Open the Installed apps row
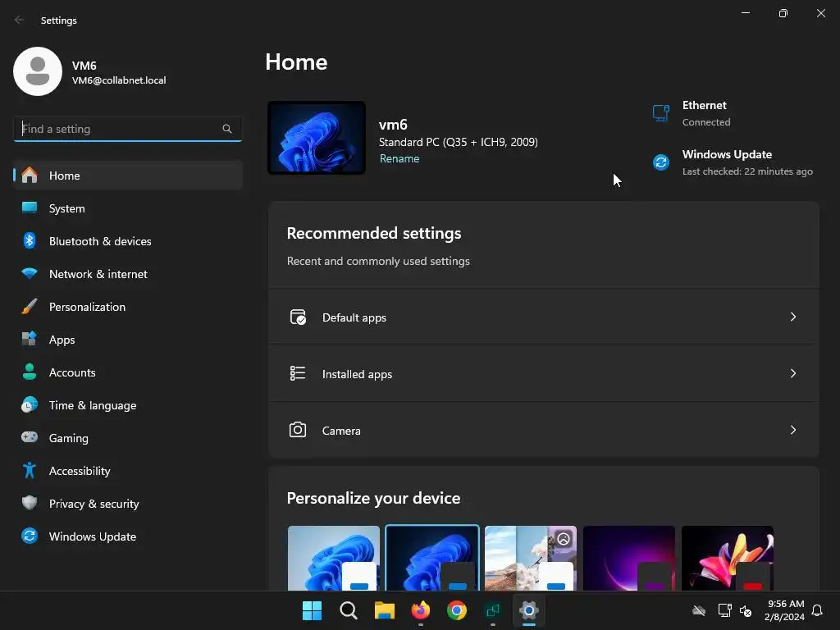This screenshot has width=840, height=630. click(544, 373)
